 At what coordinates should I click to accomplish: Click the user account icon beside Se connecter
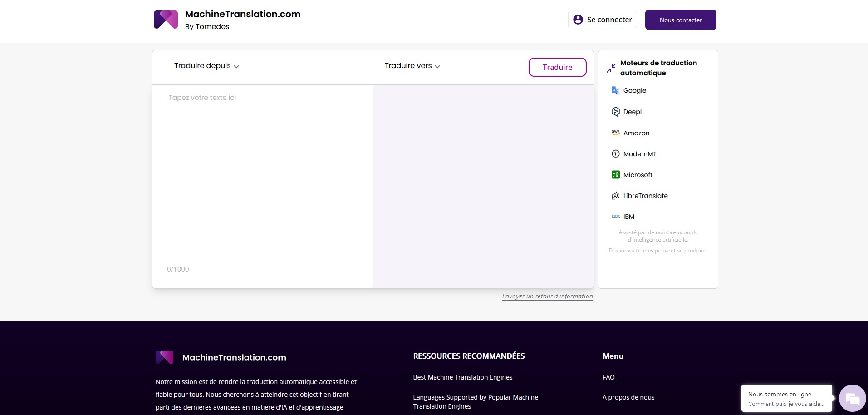coord(578,20)
